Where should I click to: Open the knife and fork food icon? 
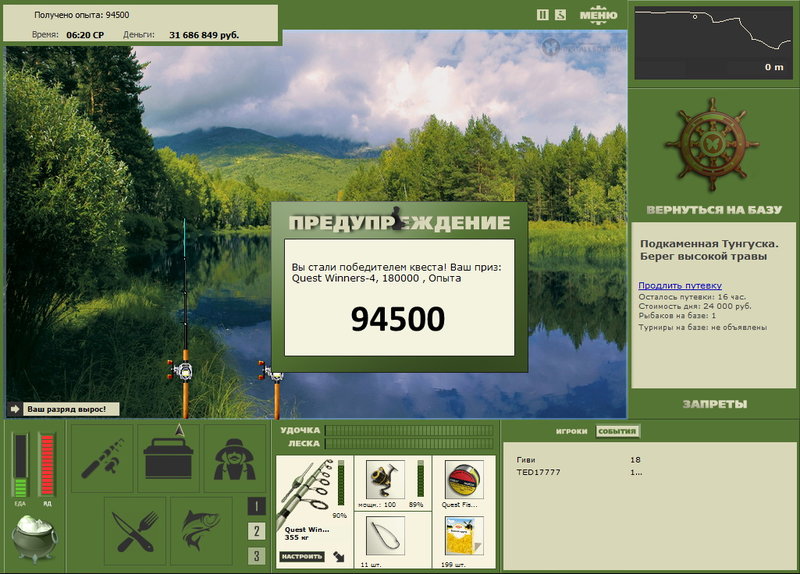[x=135, y=531]
